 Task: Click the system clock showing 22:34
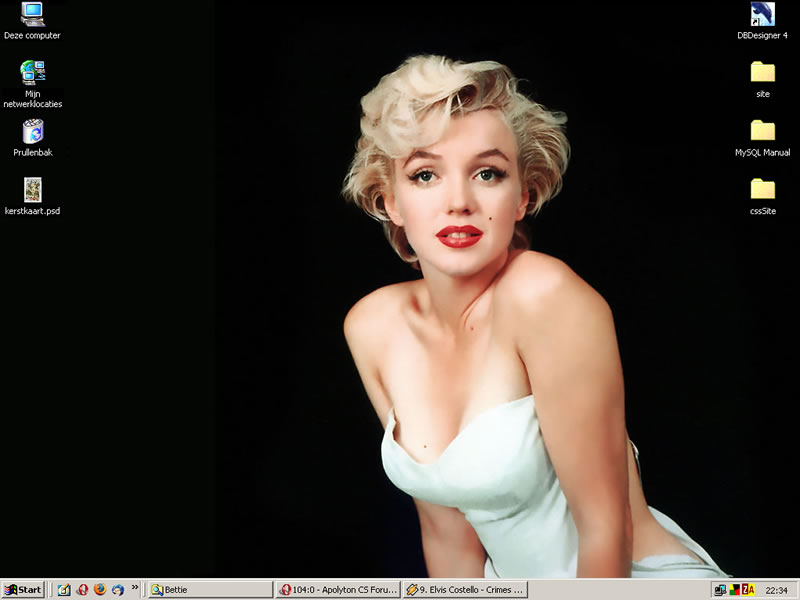tap(777, 590)
